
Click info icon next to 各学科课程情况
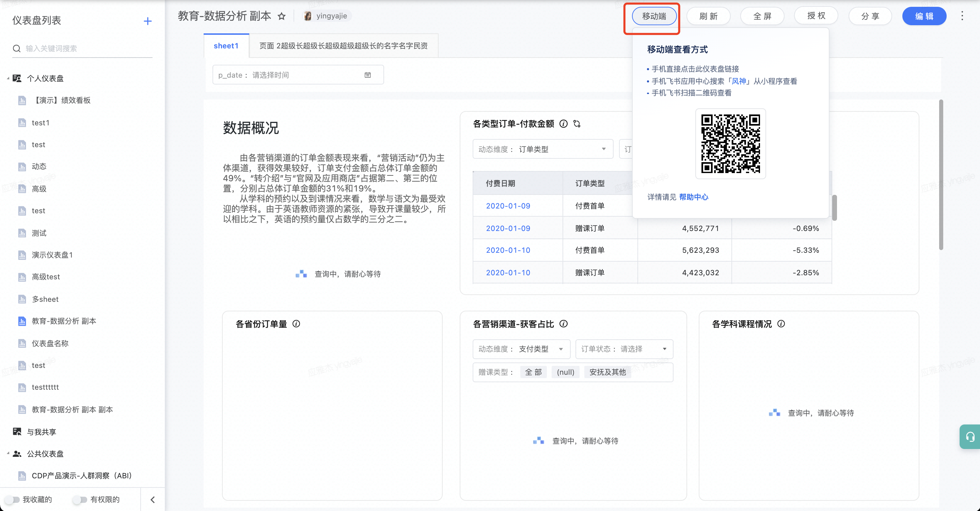pos(781,324)
